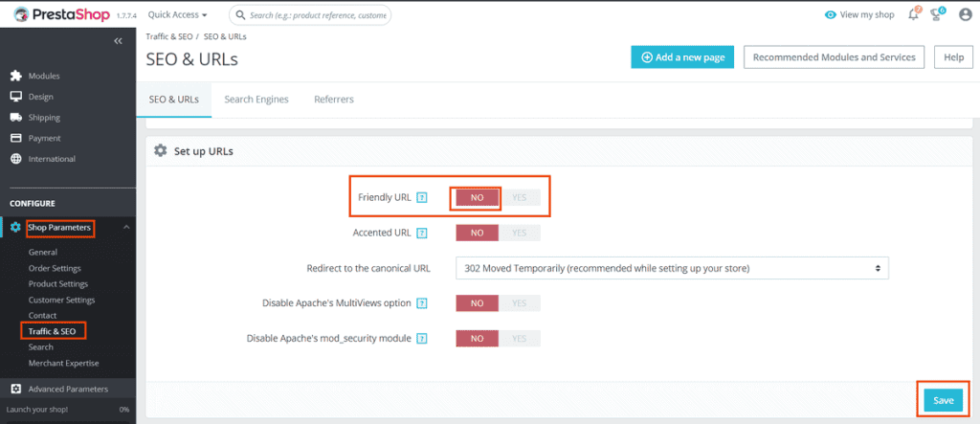Viewport: 980px width, 424px height.
Task: Open the Quick Access dropdown
Action: (177, 14)
